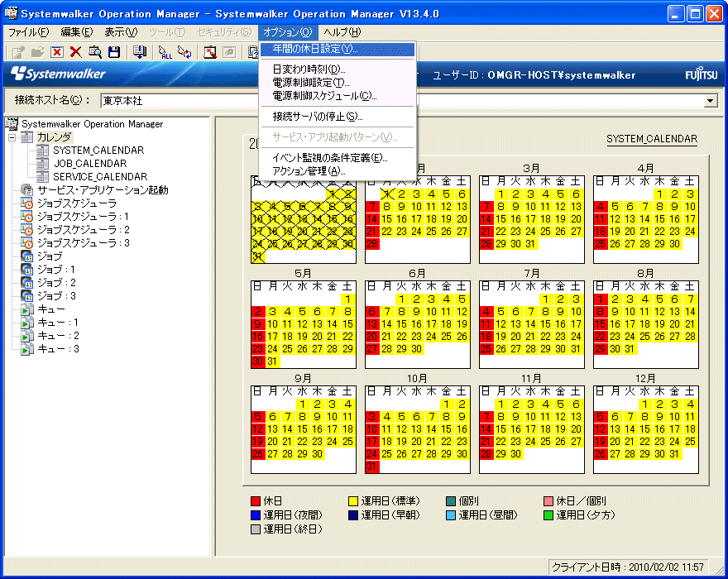Choose 日変わり時刻(D)... menu entry

click(x=338, y=69)
